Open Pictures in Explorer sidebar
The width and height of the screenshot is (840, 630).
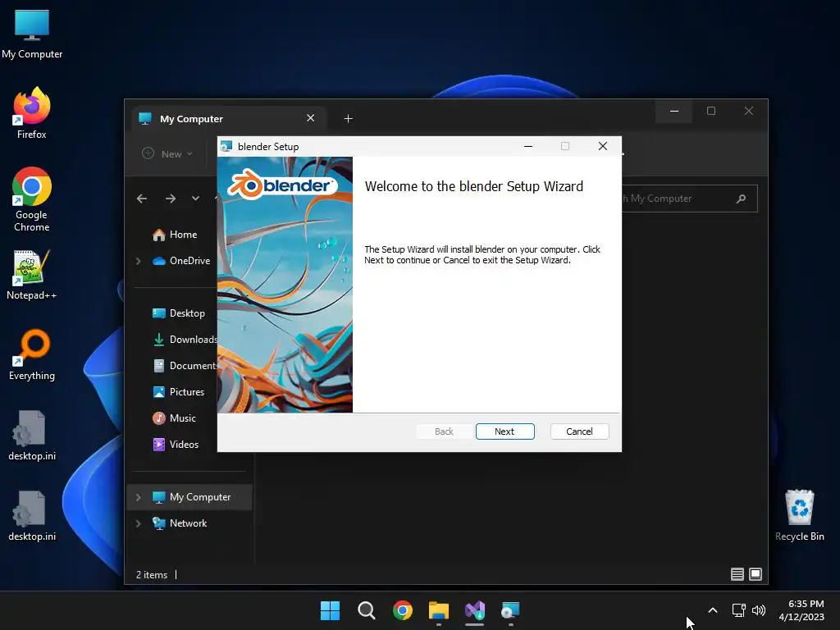[178, 392]
